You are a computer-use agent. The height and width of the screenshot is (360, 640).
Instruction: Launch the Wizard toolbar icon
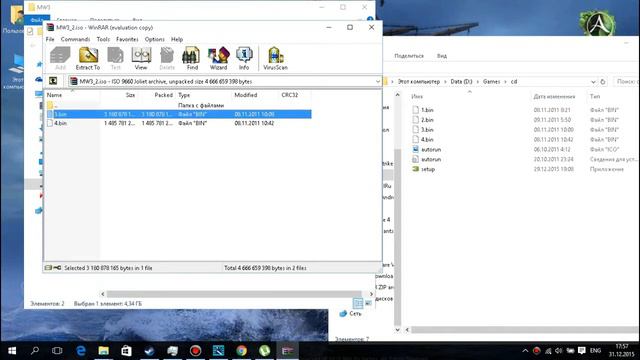(x=218, y=58)
